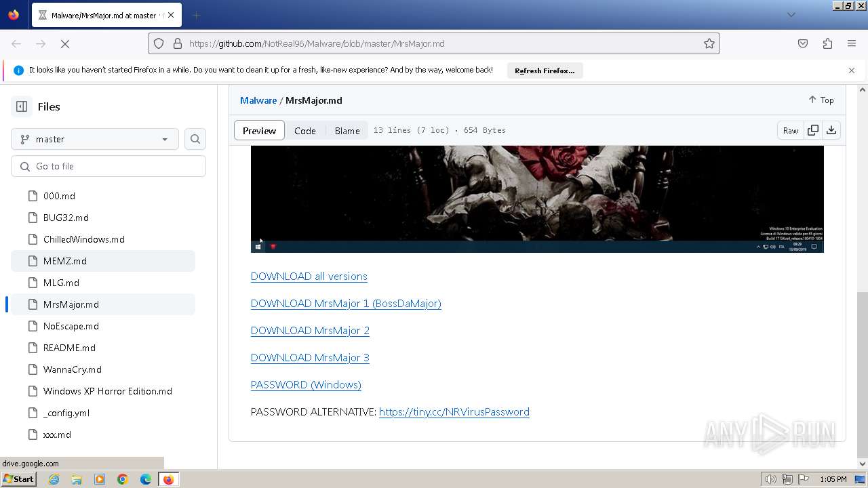The image size is (868, 488).
Task: Open WannaCry.md in file tree
Action: [x=103, y=369]
